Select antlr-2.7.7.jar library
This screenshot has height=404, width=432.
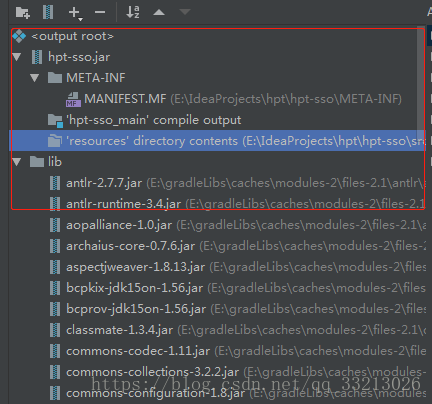click(104, 183)
